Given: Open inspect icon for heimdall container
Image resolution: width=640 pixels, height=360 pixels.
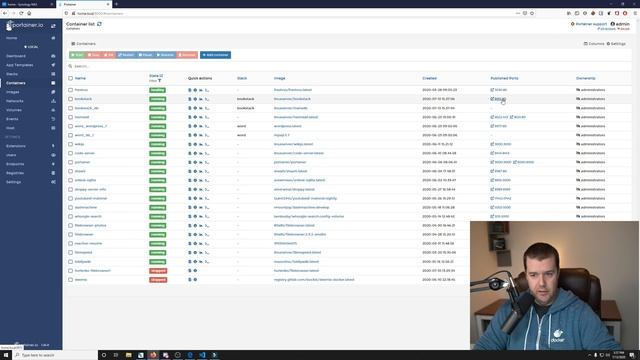Looking at the screenshot, I should pos(195,117).
